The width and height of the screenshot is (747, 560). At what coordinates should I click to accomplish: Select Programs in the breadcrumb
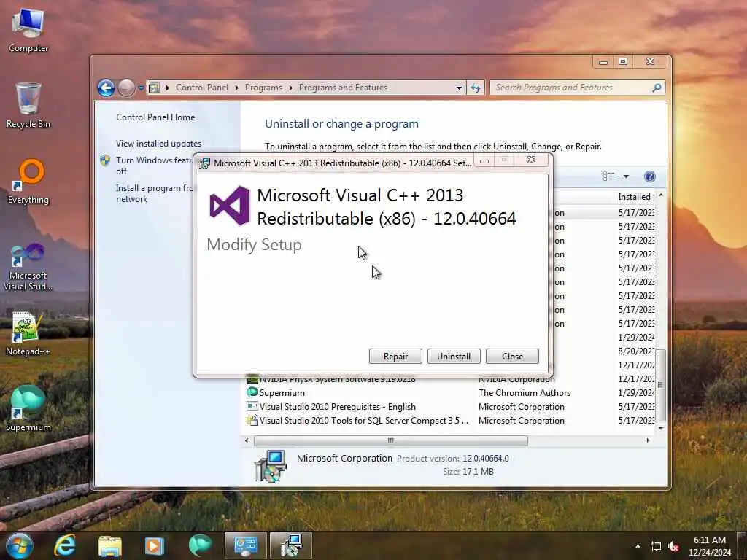[x=263, y=87]
